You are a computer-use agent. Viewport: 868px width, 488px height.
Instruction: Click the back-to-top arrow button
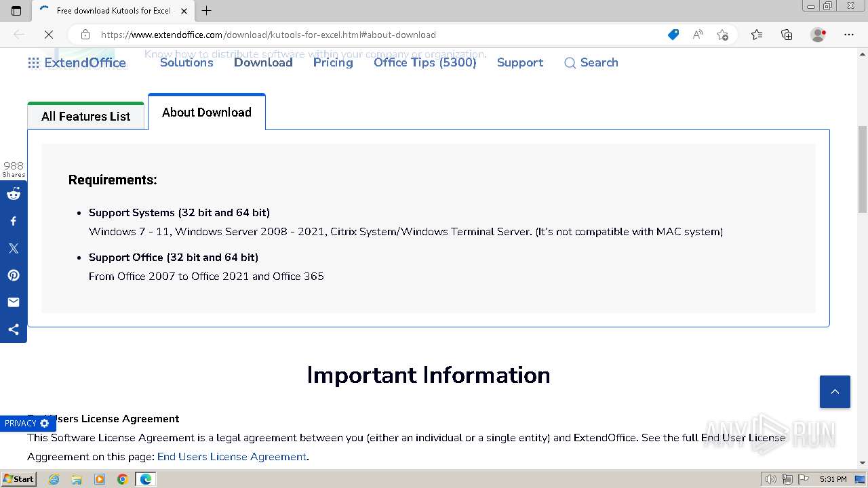coord(835,392)
